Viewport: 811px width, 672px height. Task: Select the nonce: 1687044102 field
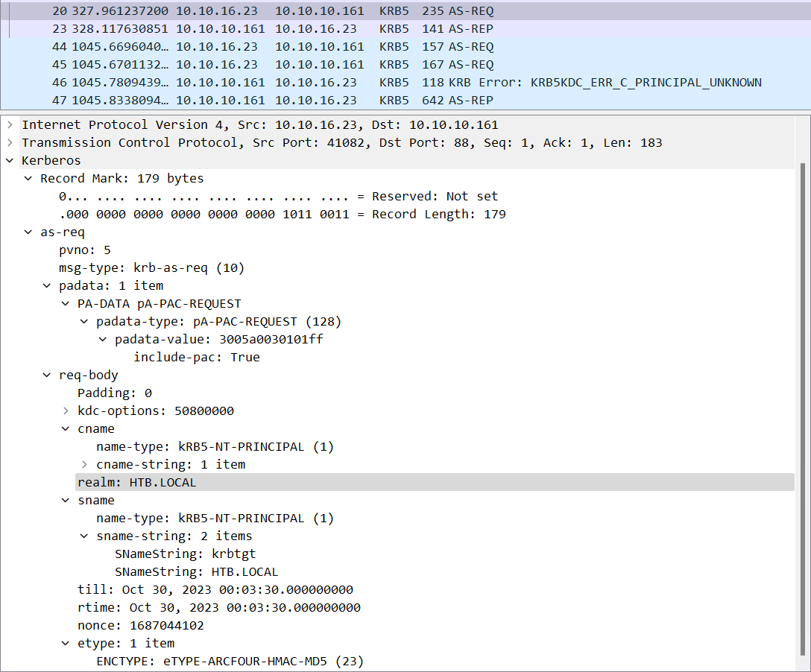tap(140, 626)
